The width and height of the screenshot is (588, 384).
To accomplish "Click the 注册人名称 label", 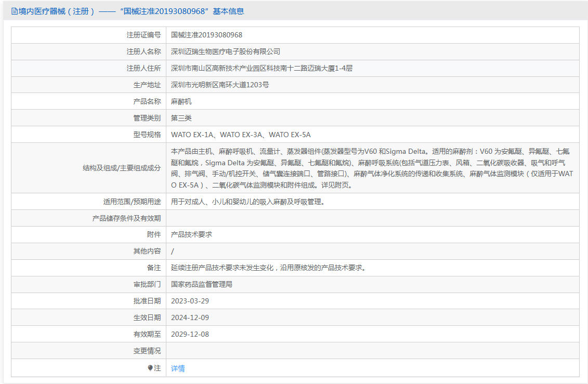I will click(x=143, y=51).
